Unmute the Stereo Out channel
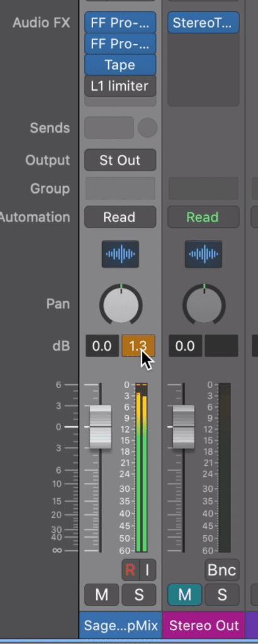The height and width of the screenshot is (644, 258). point(185,594)
